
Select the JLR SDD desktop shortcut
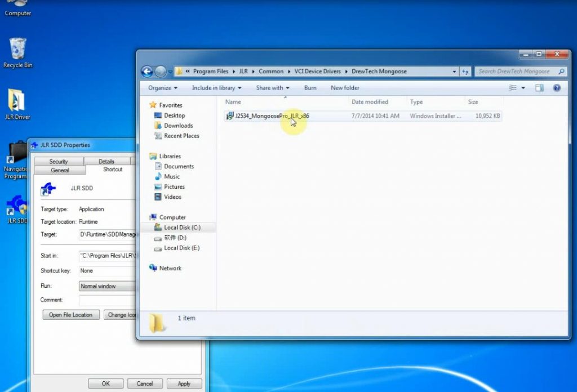click(16, 210)
